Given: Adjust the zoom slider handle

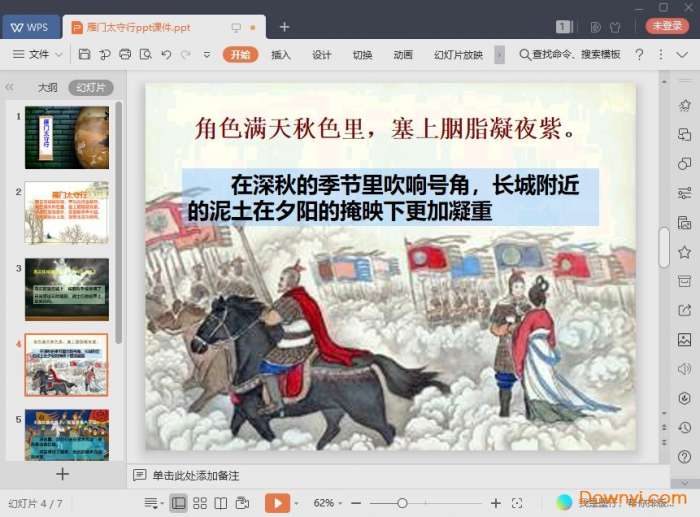Looking at the screenshot, I should (402, 503).
